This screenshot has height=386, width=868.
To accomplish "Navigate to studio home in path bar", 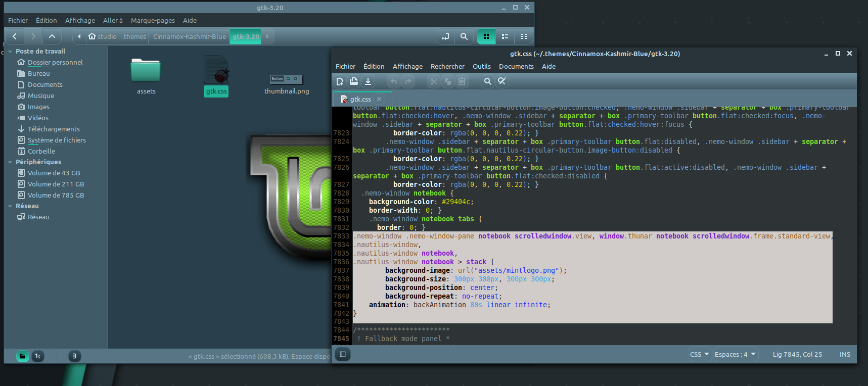I will tap(102, 36).
